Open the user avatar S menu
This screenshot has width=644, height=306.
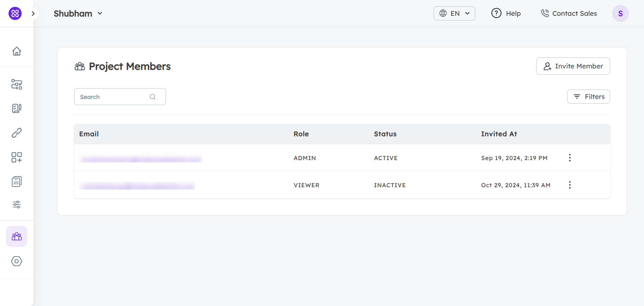click(621, 13)
